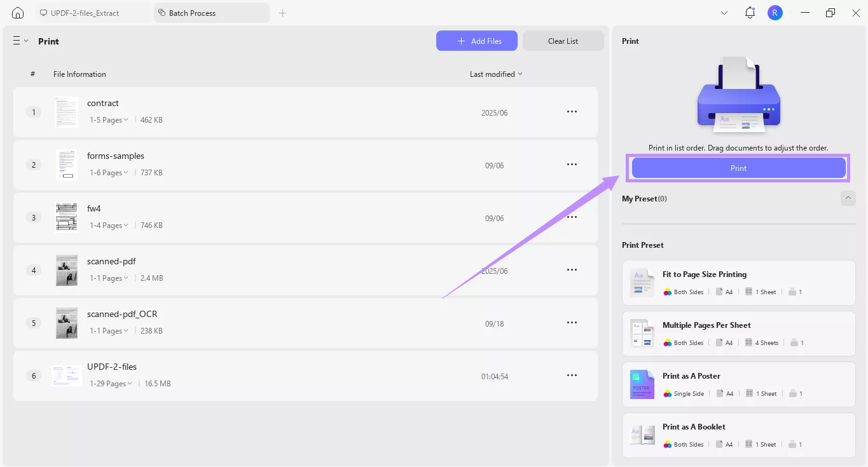Open more options for fw4 file
Image resolution: width=868 pixels, height=467 pixels.
point(572,217)
